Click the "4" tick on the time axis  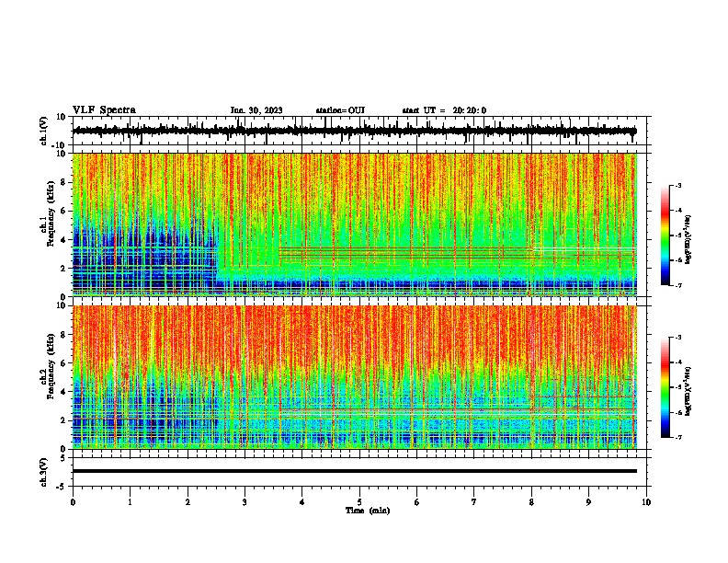coord(301,502)
